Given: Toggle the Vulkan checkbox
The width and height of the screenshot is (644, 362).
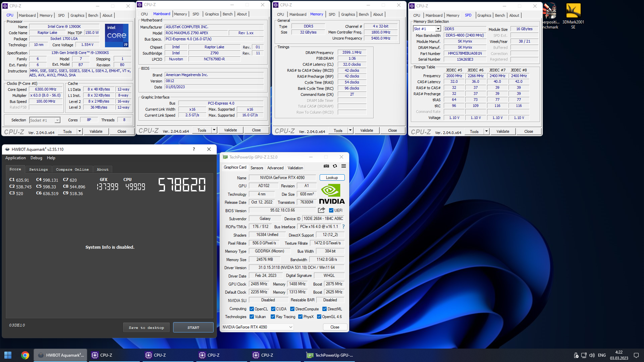Looking at the screenshot, I should (252, 317).
